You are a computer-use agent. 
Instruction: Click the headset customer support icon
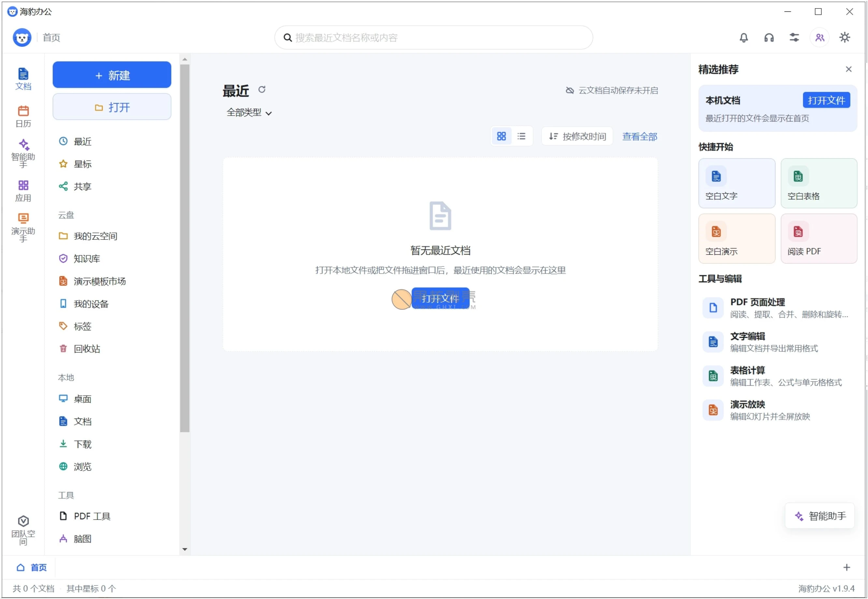[769, 37]
